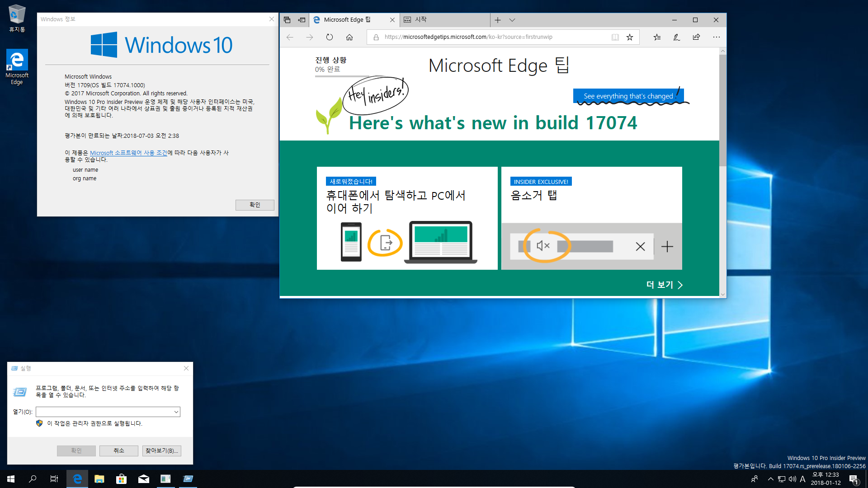This screenshot has width=868, height=488.
Task: Click 찾아보기(B)... in the 실행 dialog
Action: click(x=161, y=450)
